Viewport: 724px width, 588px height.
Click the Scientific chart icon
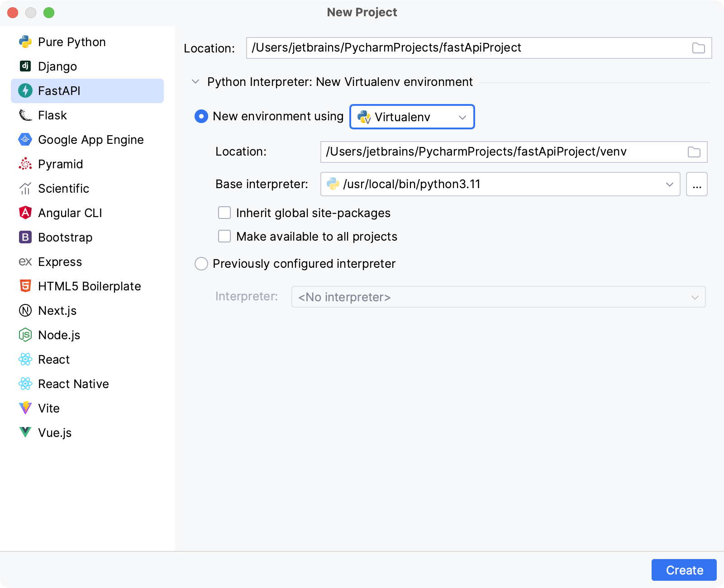25,188
